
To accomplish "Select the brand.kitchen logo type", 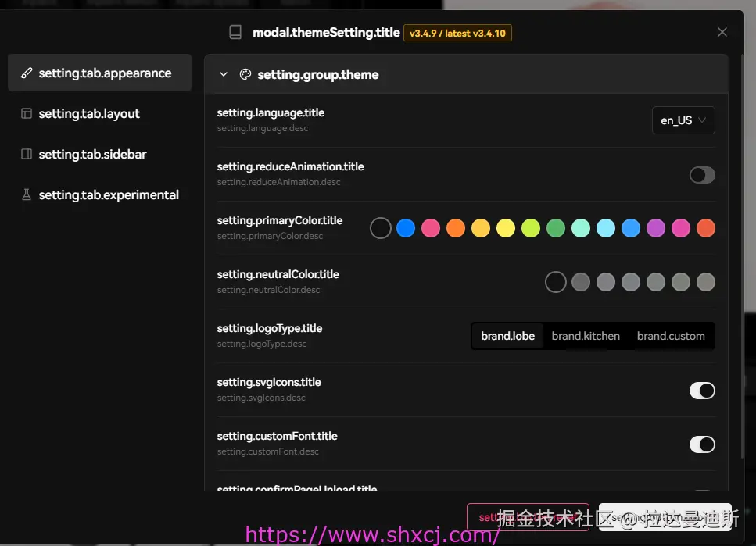I will pos(586,336).
